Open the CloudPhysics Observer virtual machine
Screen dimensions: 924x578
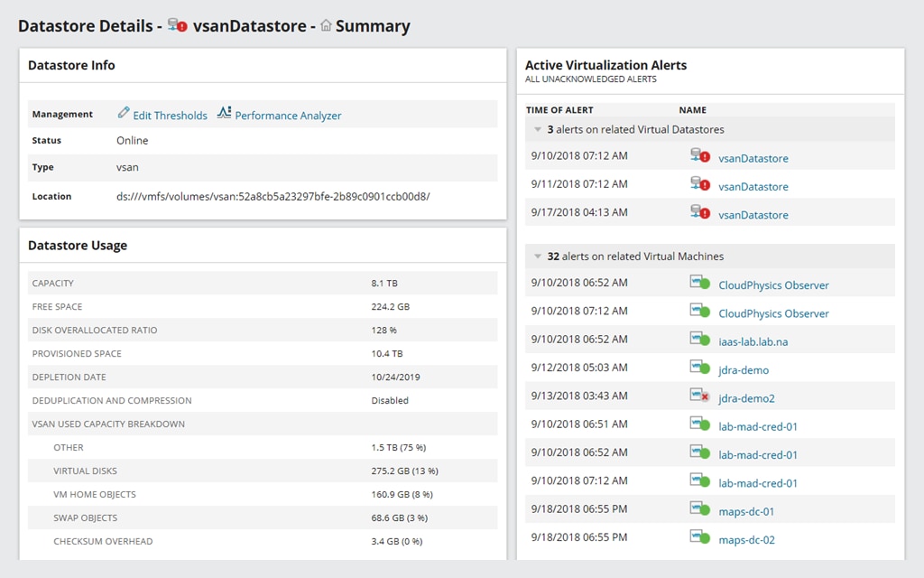pyautogui.click(x=774, y=284)
